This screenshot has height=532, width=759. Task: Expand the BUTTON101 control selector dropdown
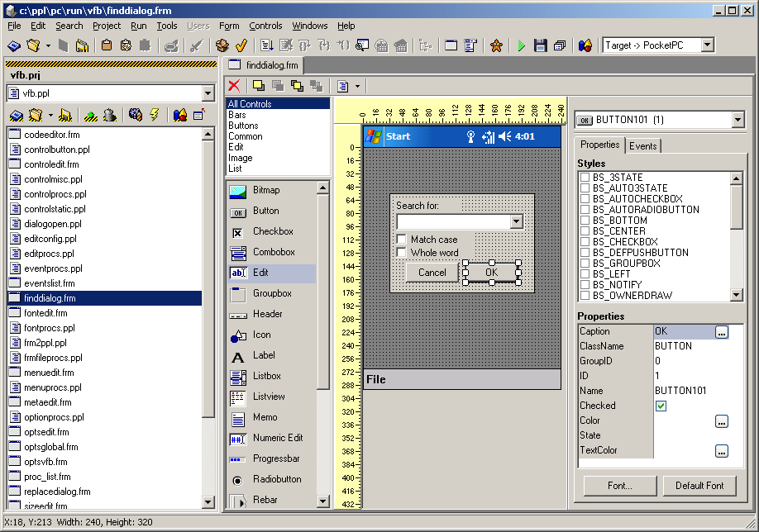[x=738, y=121]
